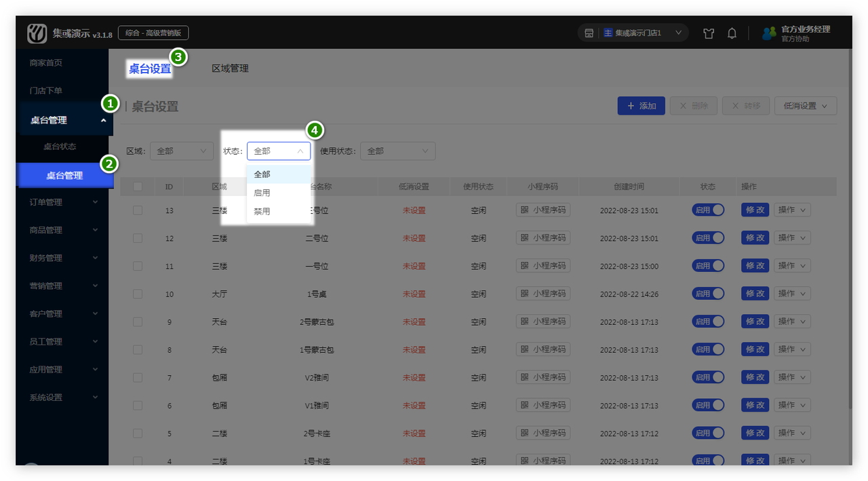This screenshot has height=481, width=868.
Task: Select all rows with the header checkbox
Action: coord(138,187)
